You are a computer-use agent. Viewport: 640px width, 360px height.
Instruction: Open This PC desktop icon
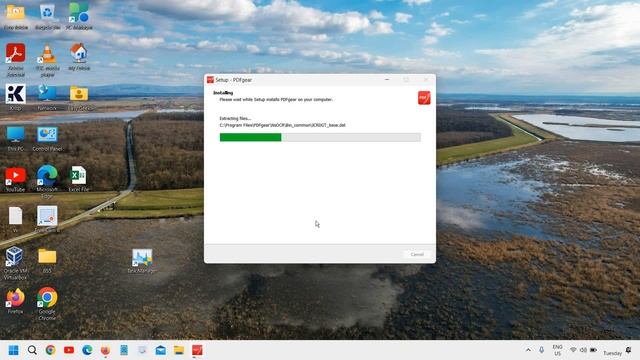[16, 138]
